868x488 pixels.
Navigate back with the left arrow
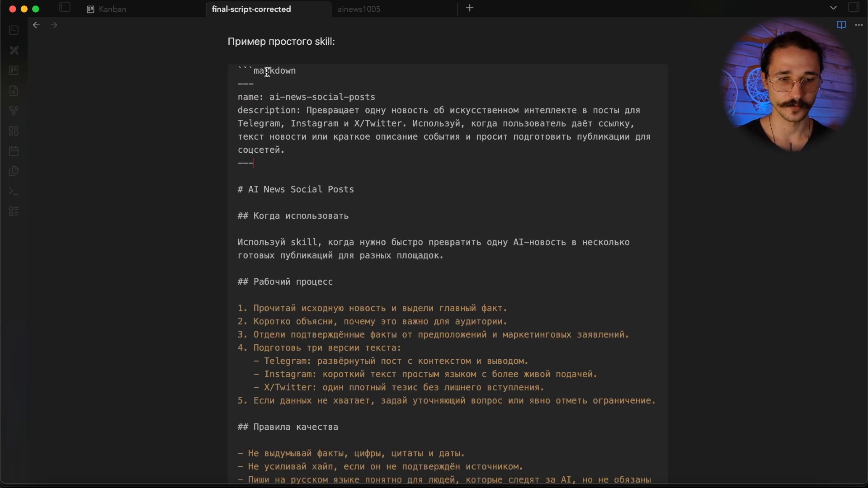tap(37, 25)
